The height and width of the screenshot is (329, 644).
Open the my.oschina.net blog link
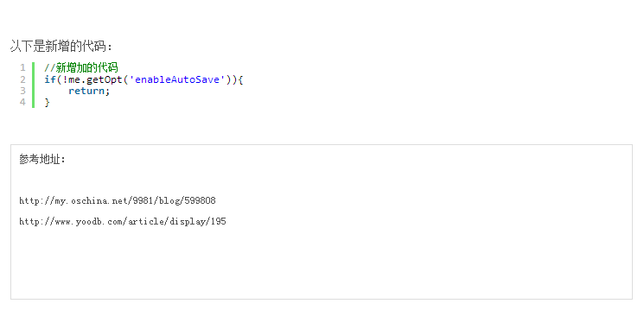click(118, 200)
